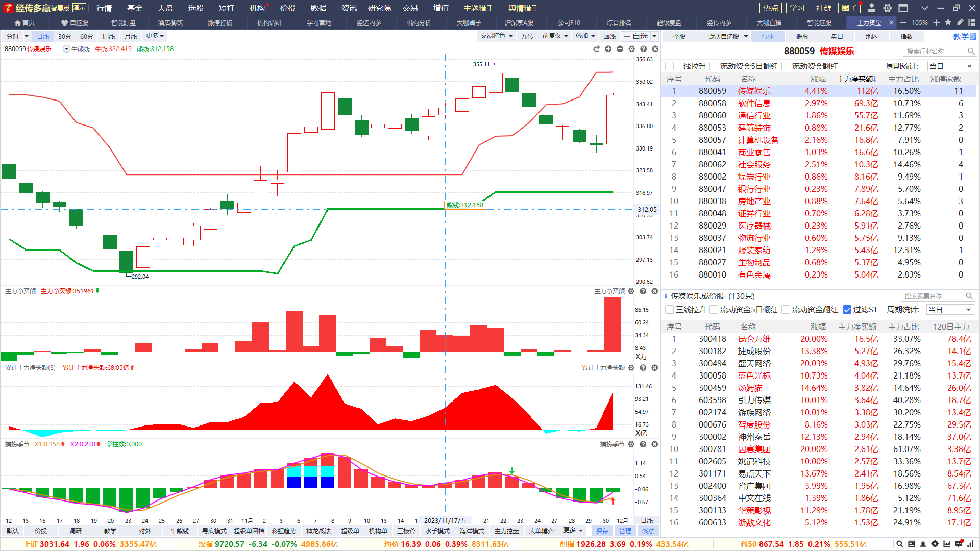
Task: Toggle 三线拉升 checkbox in industry list
Action: (x=670, y=66)
